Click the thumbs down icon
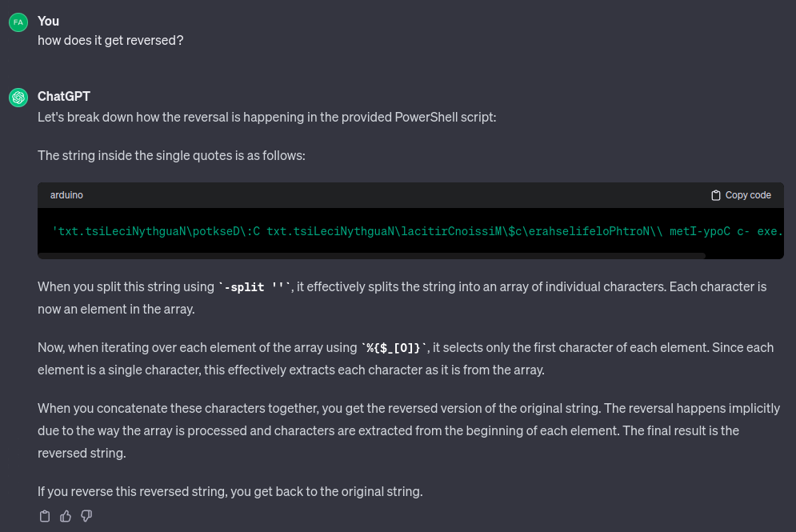The width and height of the screenshot is (796, 532). coord(86,516)
